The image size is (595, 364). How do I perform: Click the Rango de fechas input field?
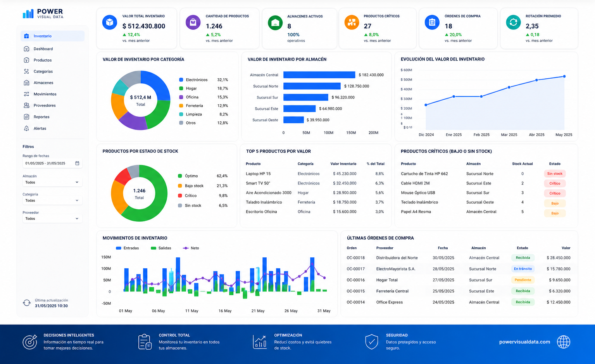pos(52,163)
